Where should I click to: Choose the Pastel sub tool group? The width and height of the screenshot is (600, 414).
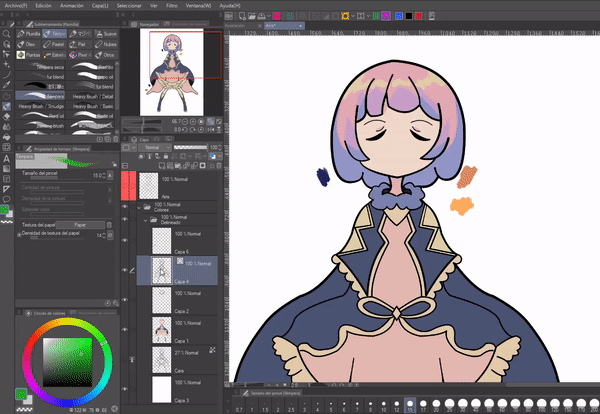[x=54, y=44]
